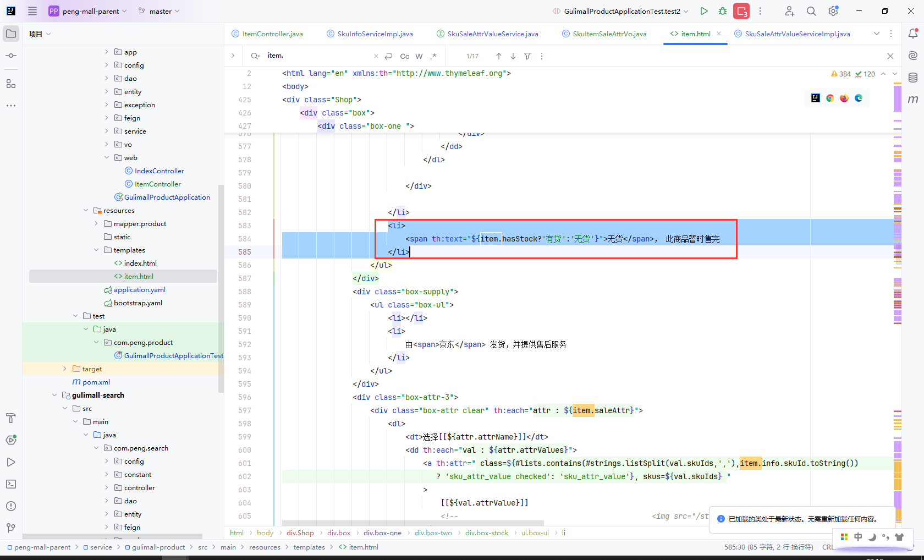Screen dimensions: 924x560
Task: Expand the service folder
Action: 107,131
